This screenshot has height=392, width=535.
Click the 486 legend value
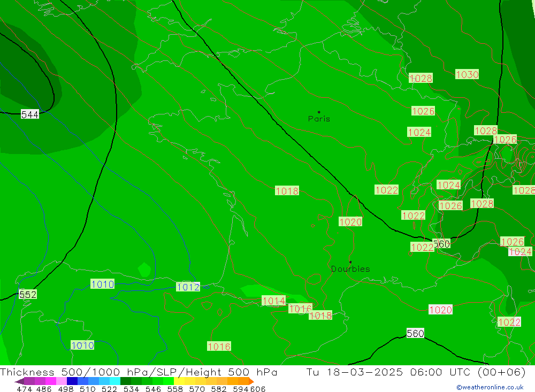click(44, 389)
